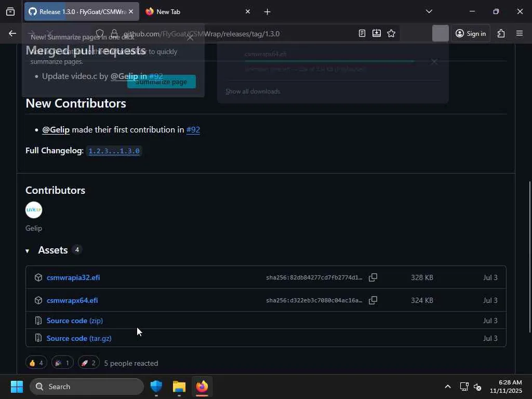The image size is (532, 399).
Task: Open a new browser tab with plus
Action: click(268, 12)
